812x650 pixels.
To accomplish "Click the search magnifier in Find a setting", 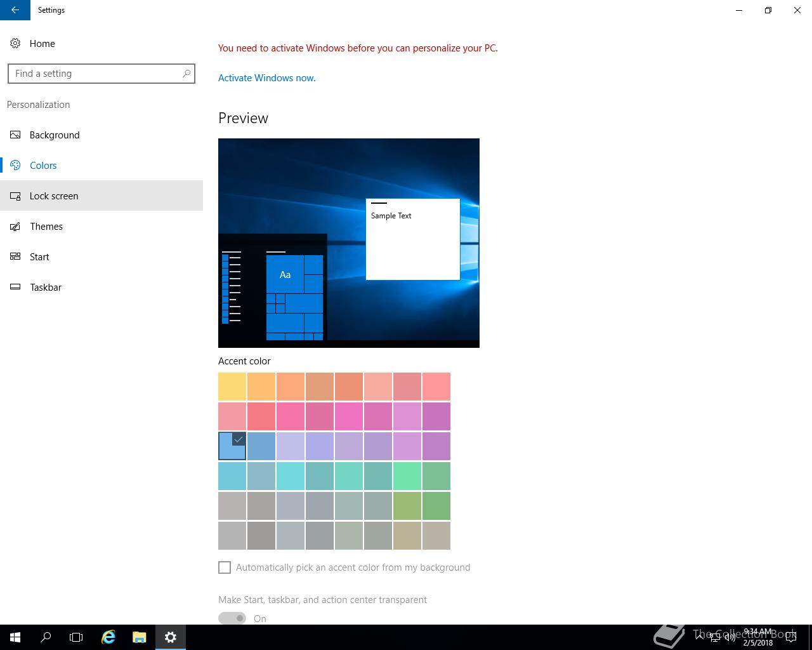I will [x=186, y=74].
